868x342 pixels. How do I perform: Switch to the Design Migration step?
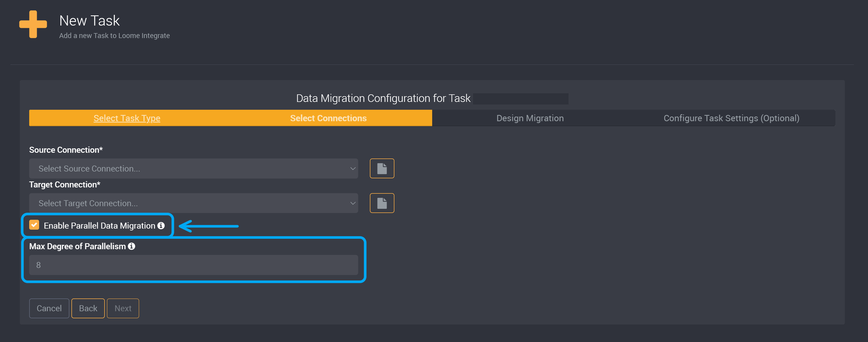click(530, 118)
